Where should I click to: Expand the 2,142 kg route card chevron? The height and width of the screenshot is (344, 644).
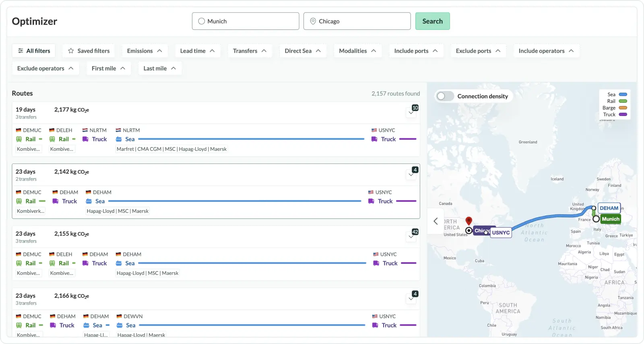(x=411, y=175)
